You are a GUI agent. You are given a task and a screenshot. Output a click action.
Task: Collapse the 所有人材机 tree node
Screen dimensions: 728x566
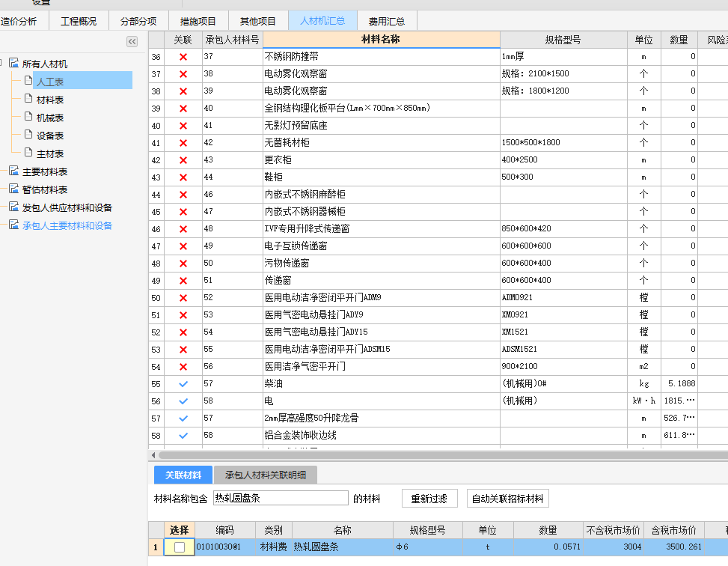[x=1, y=63]
